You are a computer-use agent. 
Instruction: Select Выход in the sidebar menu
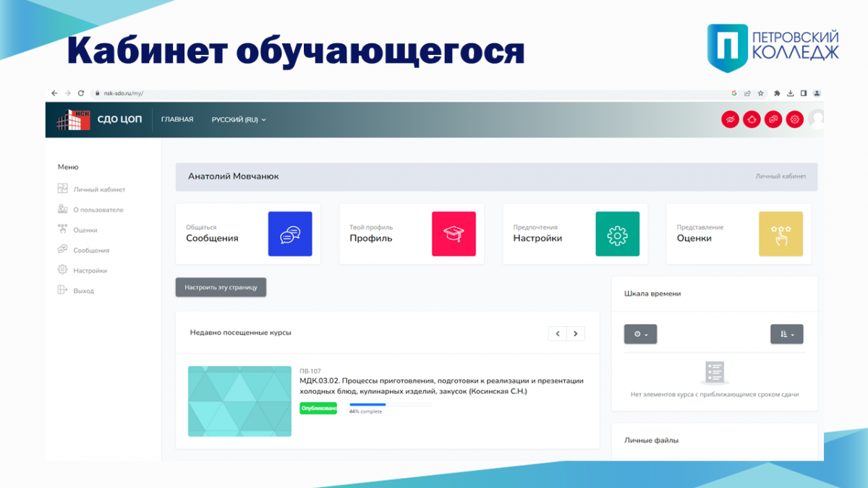click(83, 291)
